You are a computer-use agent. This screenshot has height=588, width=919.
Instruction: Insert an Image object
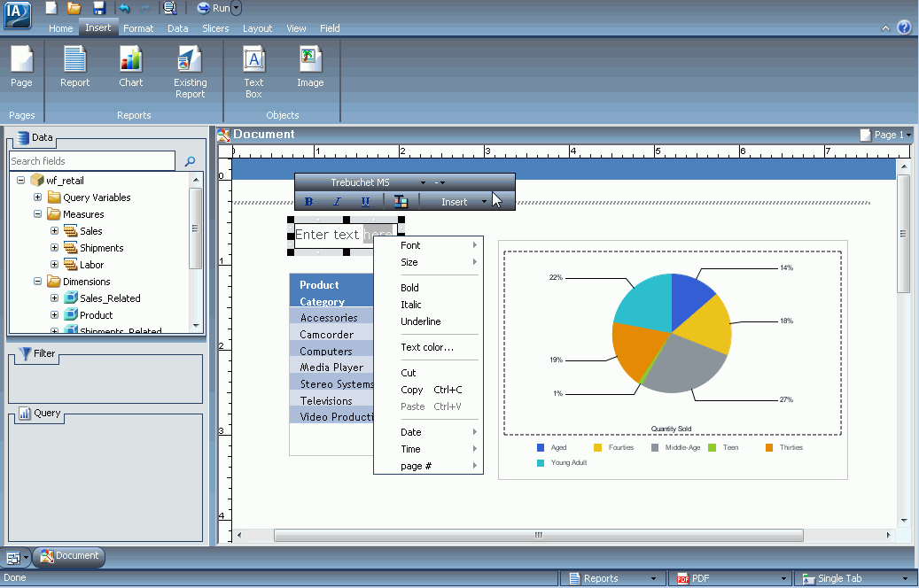click(x=310, y=66)
